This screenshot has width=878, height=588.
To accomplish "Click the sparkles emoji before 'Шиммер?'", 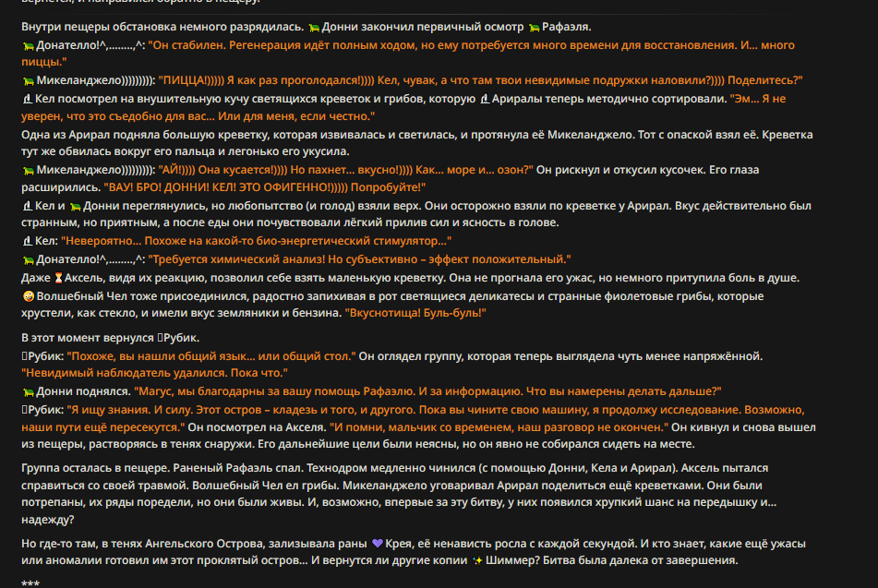I will [477, 560].
